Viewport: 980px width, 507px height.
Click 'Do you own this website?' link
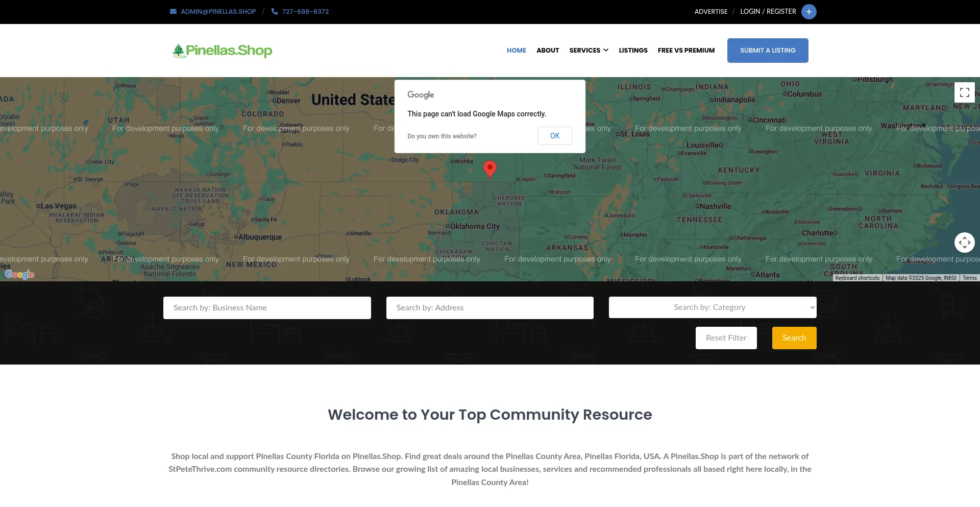(442, 136)
